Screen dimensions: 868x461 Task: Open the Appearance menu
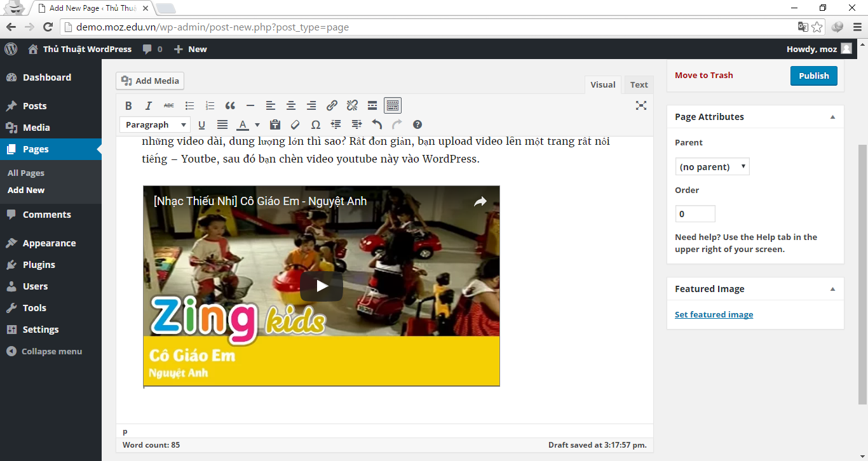point(51,243)
